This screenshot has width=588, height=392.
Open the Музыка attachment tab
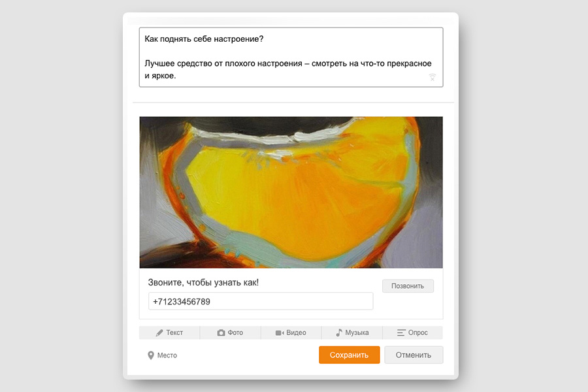[351, 333]
